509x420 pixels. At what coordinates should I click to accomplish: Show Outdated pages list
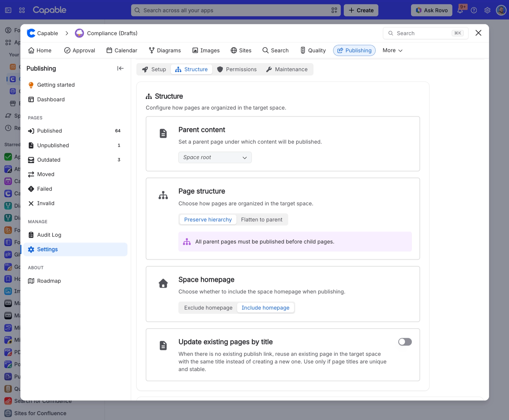click(x=75, y=160)
